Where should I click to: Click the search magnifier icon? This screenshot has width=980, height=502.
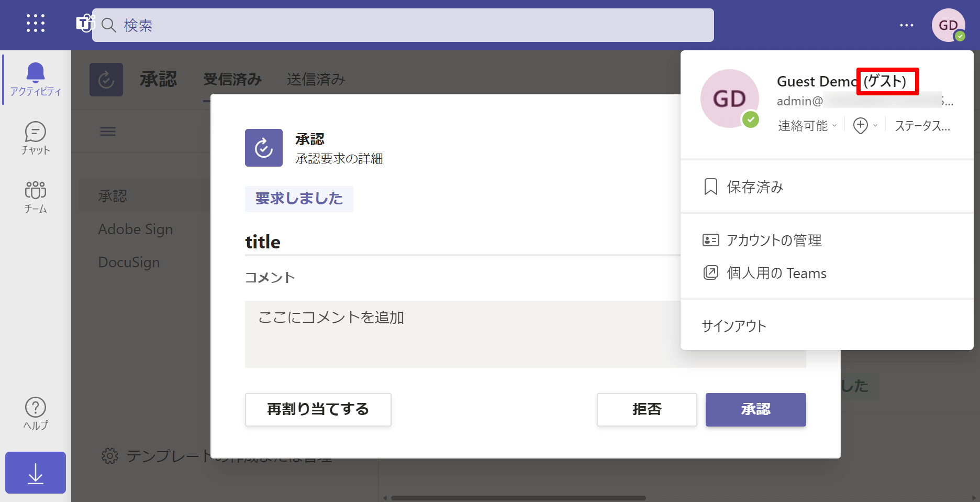[109, 25]
